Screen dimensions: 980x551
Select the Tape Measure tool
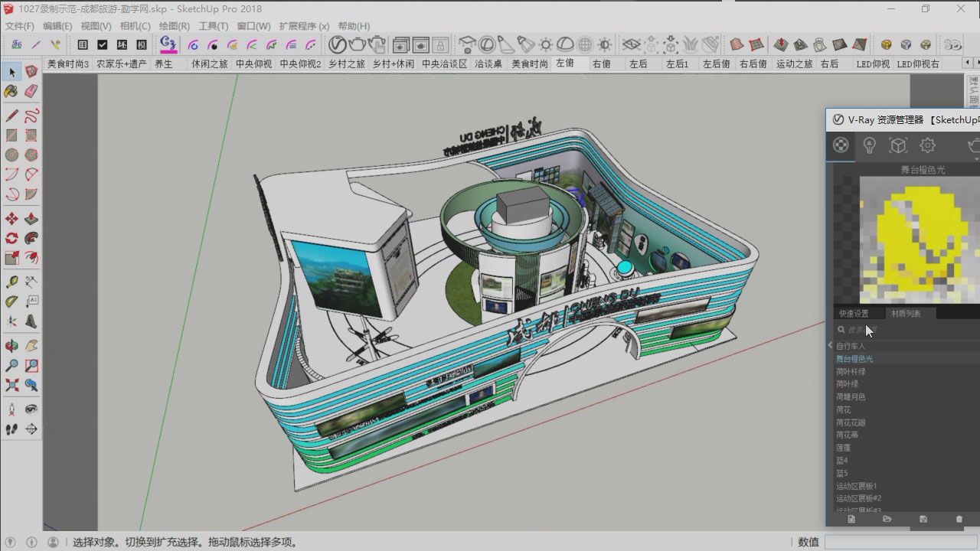11,282
